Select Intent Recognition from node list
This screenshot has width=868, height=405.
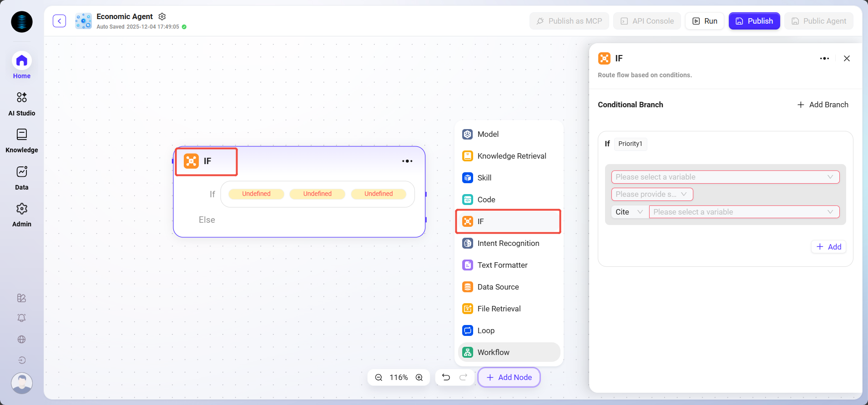pyautogui.click(x=508, y=243)
